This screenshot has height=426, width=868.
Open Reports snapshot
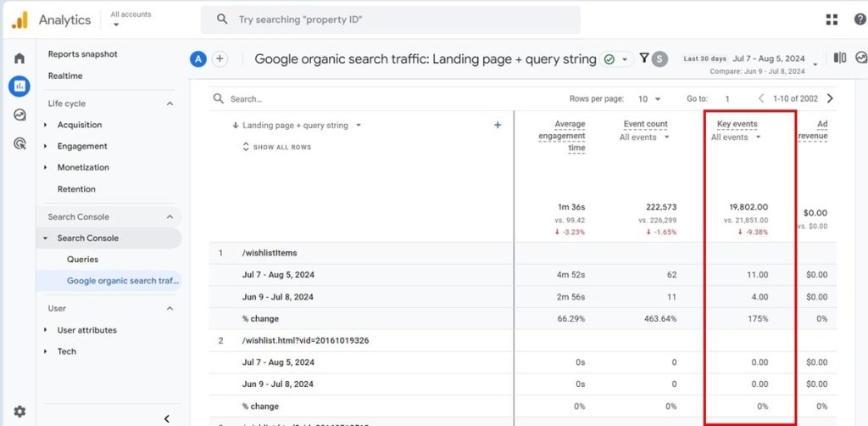coord(83,54)
